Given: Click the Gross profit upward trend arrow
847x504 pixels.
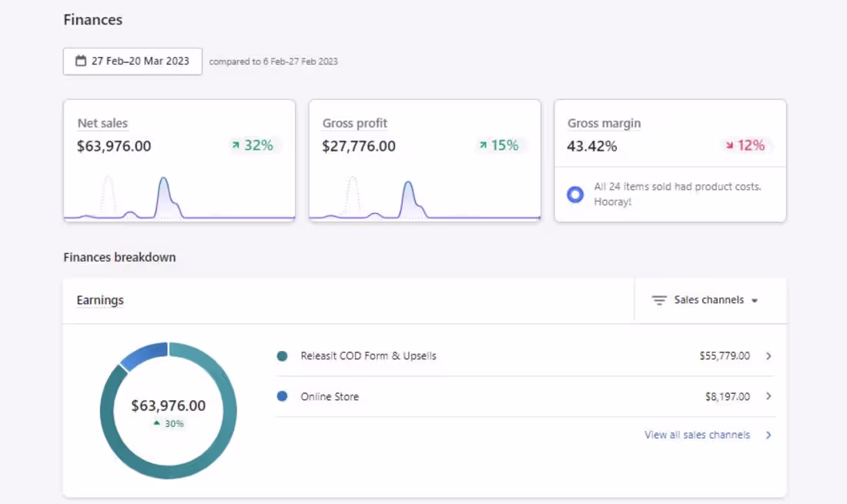Looking at the screenshot, I should [483, 145].
